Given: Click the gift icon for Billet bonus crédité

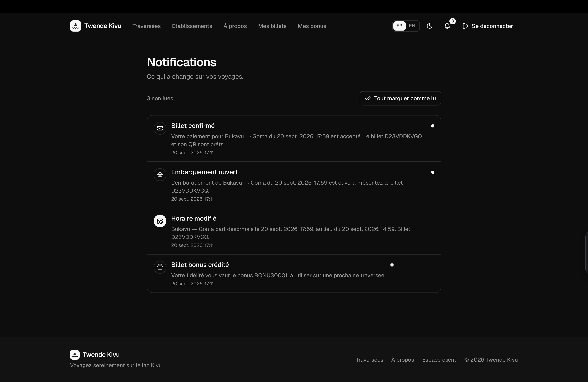Looking at the screenshot, I should click(x=160, y=268).
